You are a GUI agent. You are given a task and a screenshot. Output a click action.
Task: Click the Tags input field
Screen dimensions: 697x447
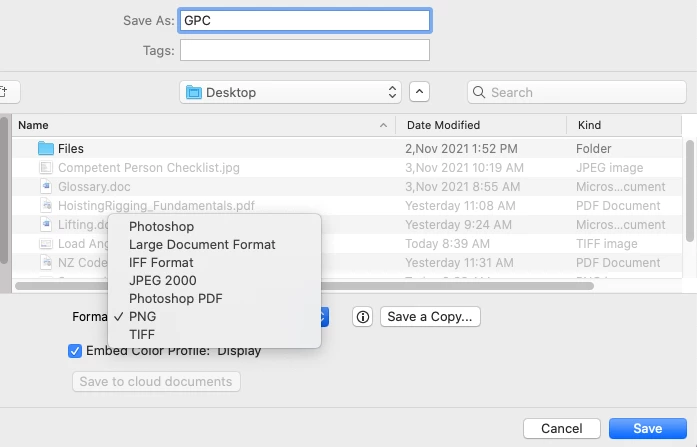305,50
